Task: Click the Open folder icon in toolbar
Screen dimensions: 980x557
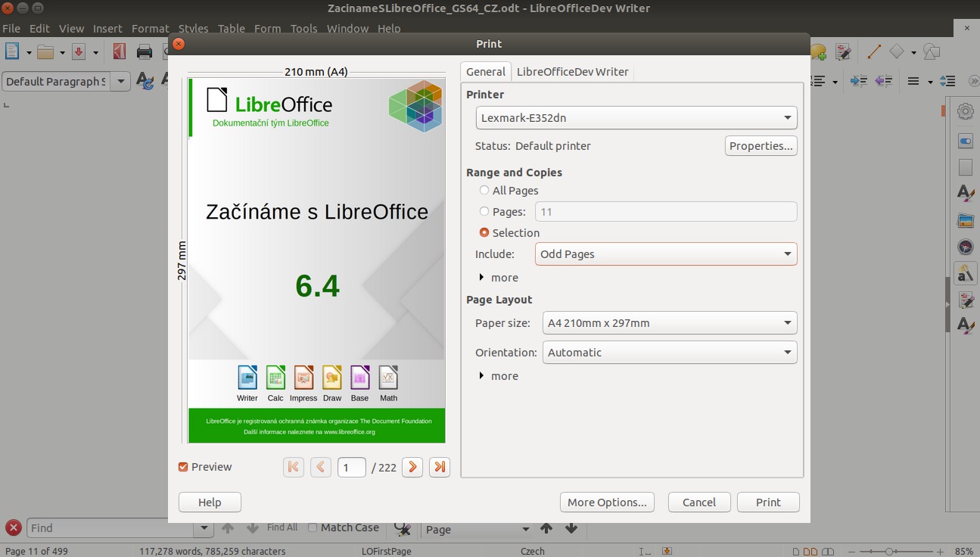Action: pos(45,51)
